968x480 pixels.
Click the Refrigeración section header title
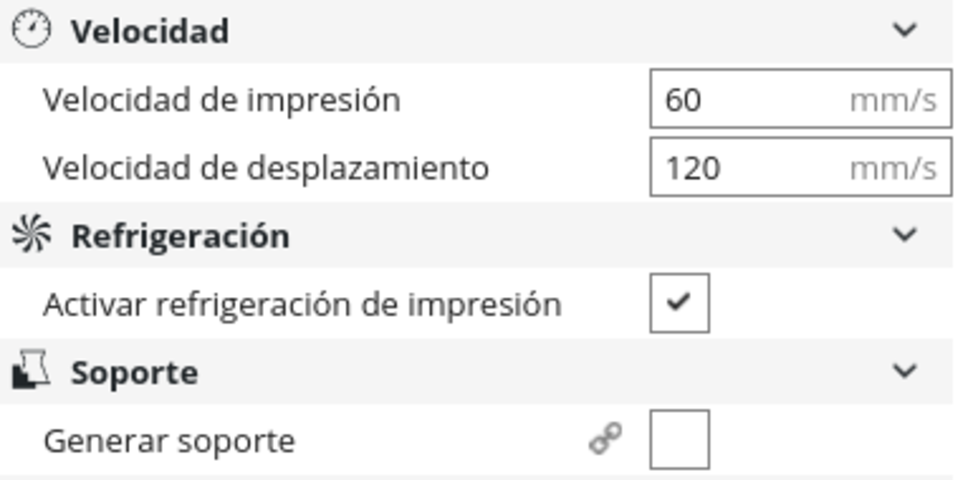(180, 236)
